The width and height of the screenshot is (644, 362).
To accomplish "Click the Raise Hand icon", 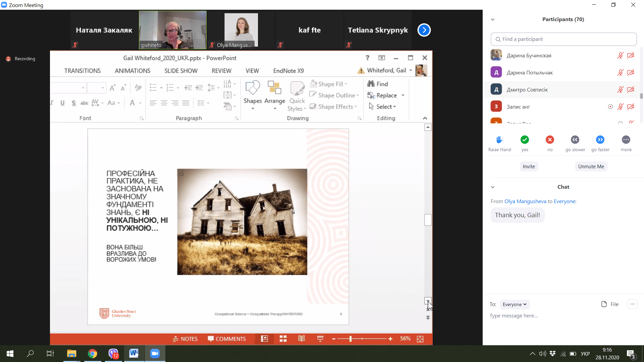I will tap(499, 140).
